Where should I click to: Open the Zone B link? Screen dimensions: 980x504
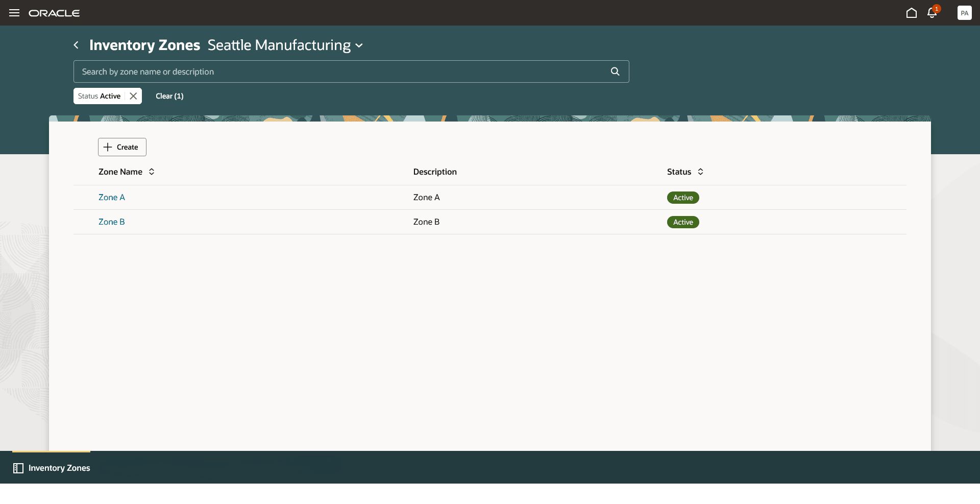[112, 222]
